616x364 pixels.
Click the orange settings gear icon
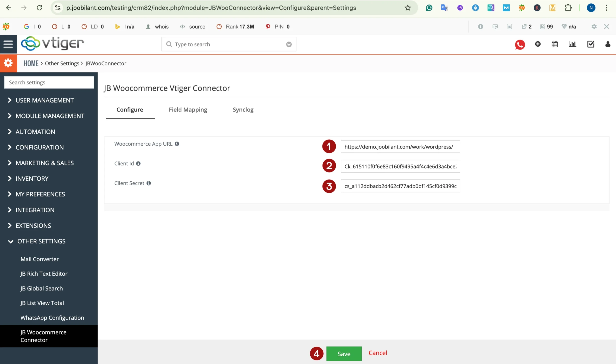(8, 63)
